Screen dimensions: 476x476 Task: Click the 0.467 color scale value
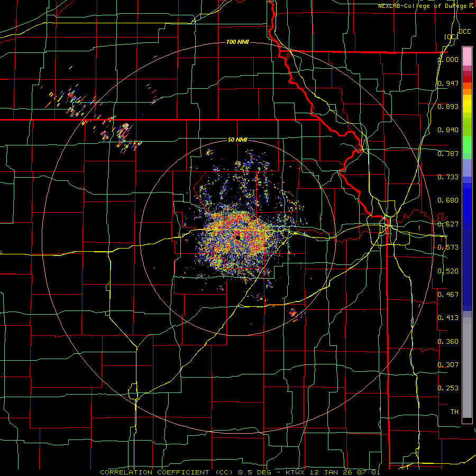click(x=448, y=295)
